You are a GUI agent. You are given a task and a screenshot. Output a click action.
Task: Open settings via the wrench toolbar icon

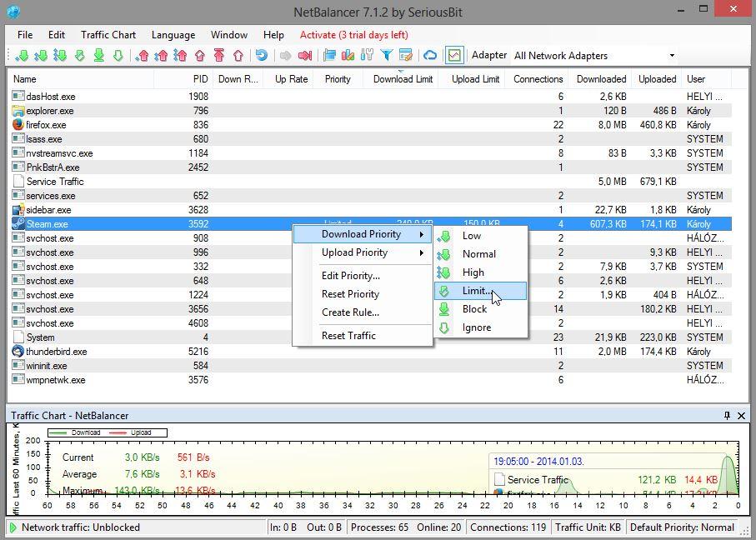coord(367,56)
